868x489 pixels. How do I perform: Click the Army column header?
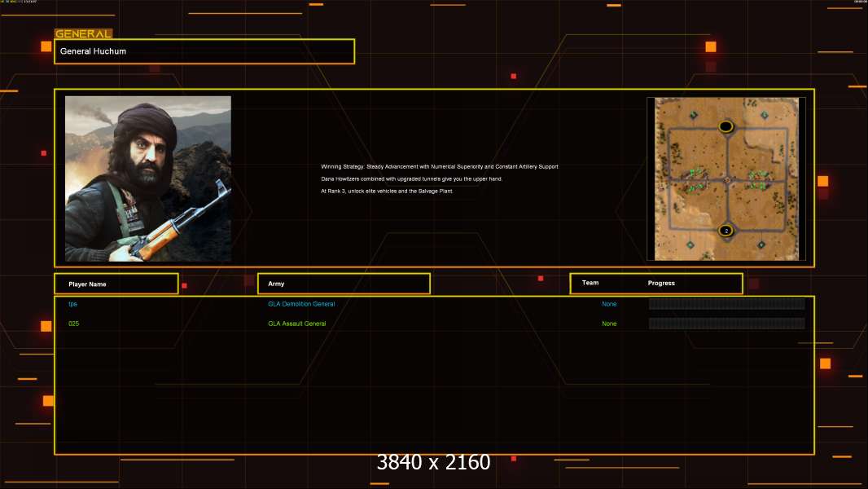click(344, 284)
